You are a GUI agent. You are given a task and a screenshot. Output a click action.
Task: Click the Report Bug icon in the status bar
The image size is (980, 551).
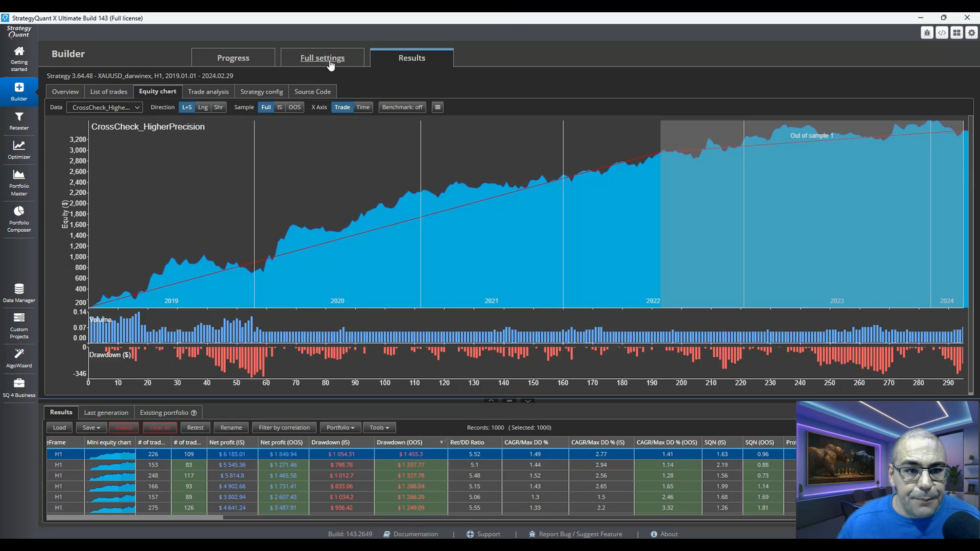tap(532, 534)
